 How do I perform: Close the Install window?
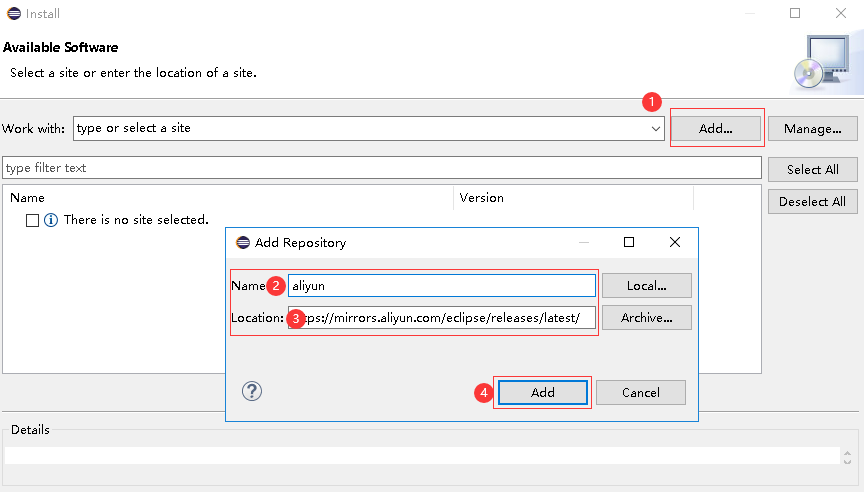click(x=841, y=13)
